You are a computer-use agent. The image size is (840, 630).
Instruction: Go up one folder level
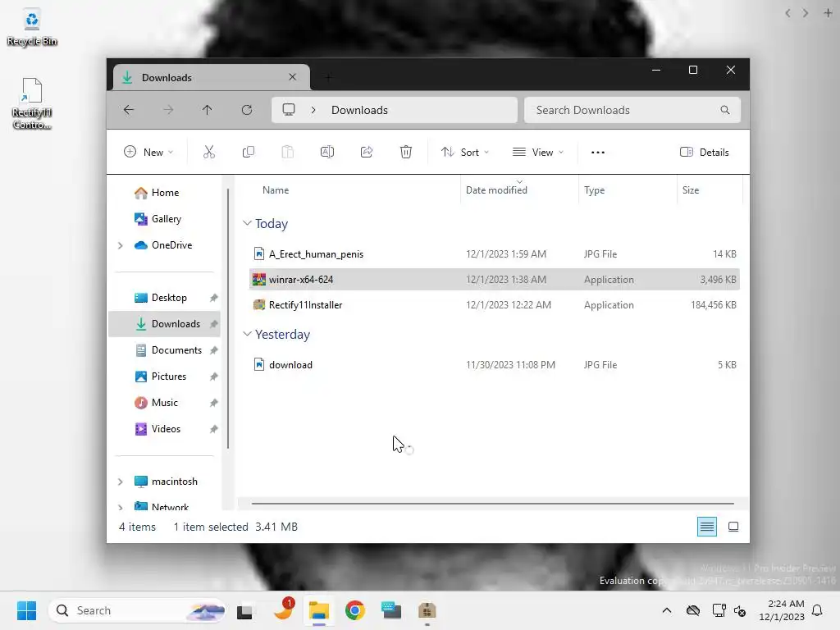tap(208, 110)
